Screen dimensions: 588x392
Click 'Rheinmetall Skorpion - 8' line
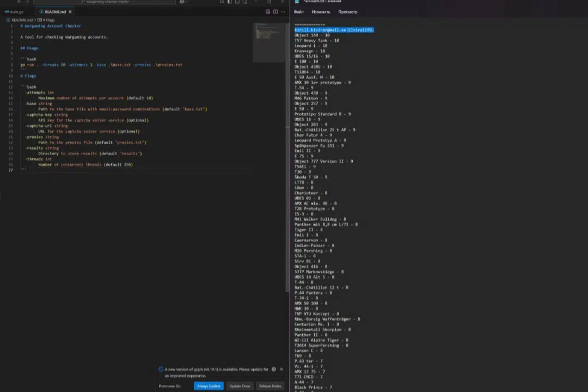(322, 330)
